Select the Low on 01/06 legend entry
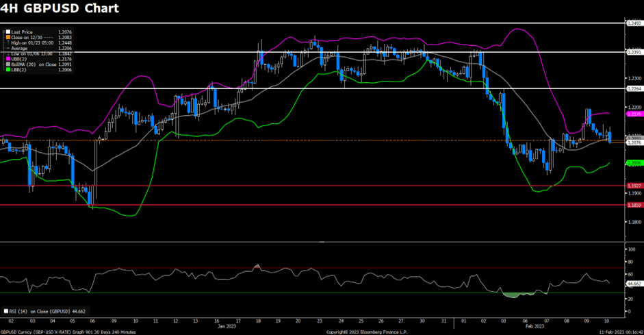This screenshot has height=335, width=644. [29, 55]
